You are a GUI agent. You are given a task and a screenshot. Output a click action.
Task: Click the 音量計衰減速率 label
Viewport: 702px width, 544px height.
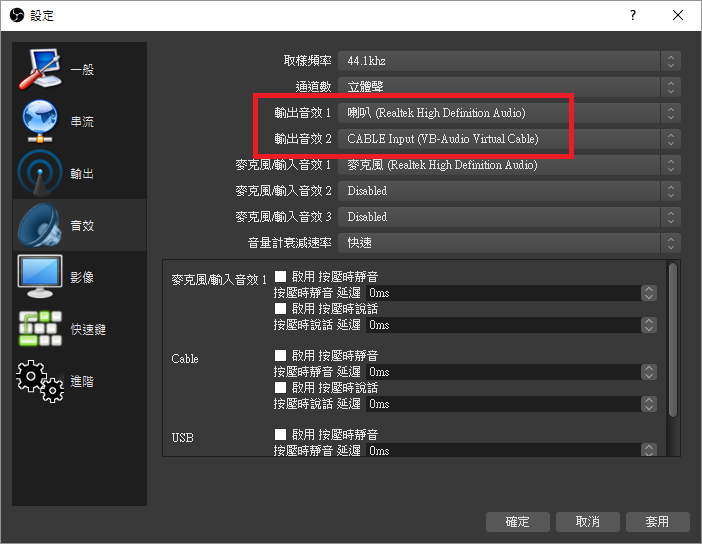point(290,243)
